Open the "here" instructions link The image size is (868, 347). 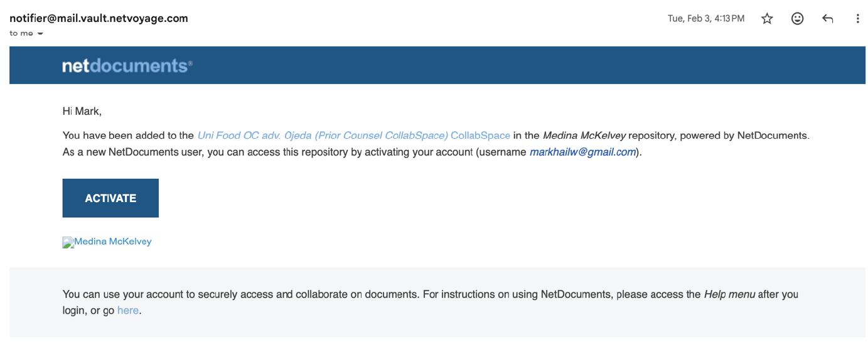pyautogui.click(x=127, y=310)
